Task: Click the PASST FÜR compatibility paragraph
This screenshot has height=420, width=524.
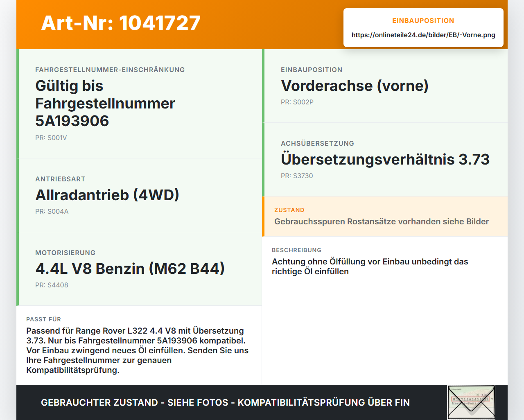Action: point(138,350)
